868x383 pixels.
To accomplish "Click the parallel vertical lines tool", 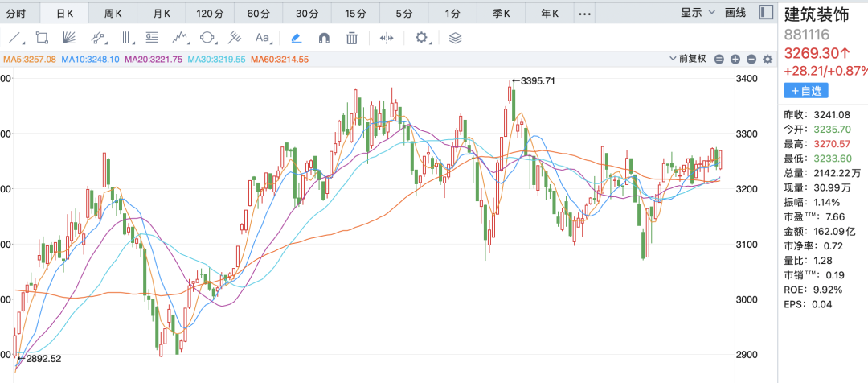I will [125, 38].
